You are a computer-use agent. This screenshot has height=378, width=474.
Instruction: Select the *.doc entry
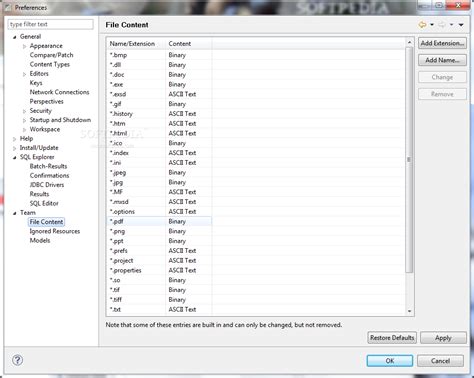click(x=255, y=75)
